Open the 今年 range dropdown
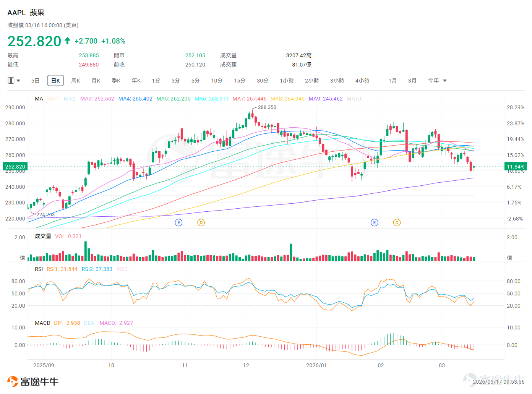Screen dimensions: 532x394 (437, 81)
